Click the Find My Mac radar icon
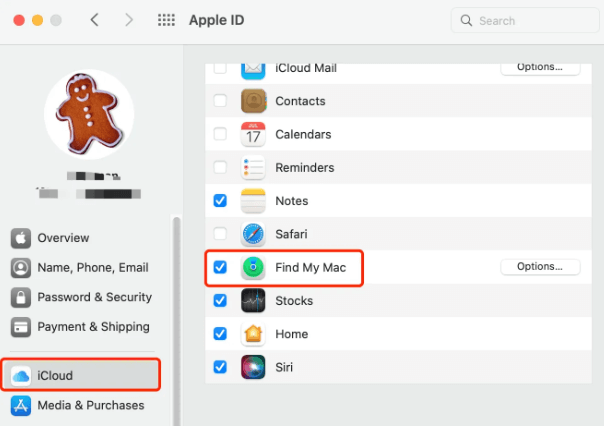This screenshot has height=426, width=604. [x=254, y=267]
